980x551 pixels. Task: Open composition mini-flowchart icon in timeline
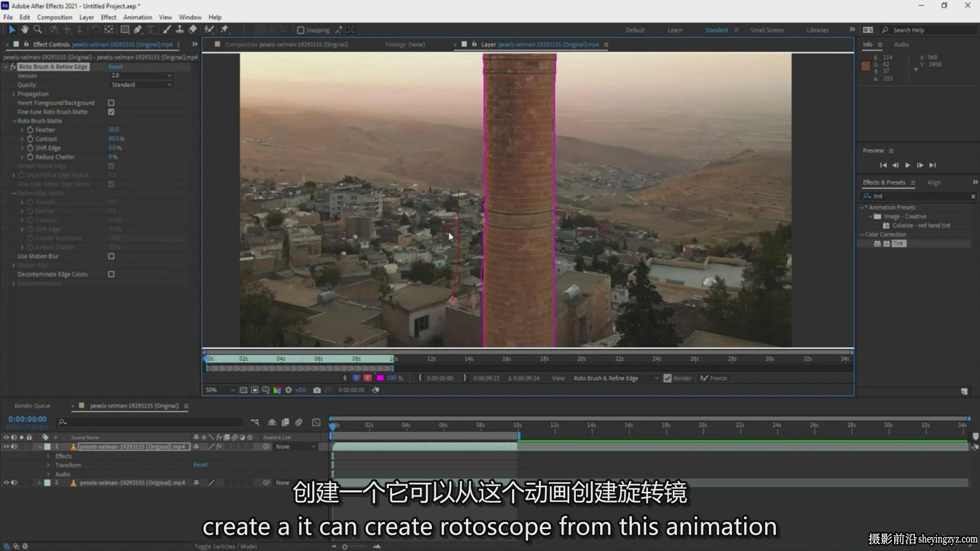255,422
